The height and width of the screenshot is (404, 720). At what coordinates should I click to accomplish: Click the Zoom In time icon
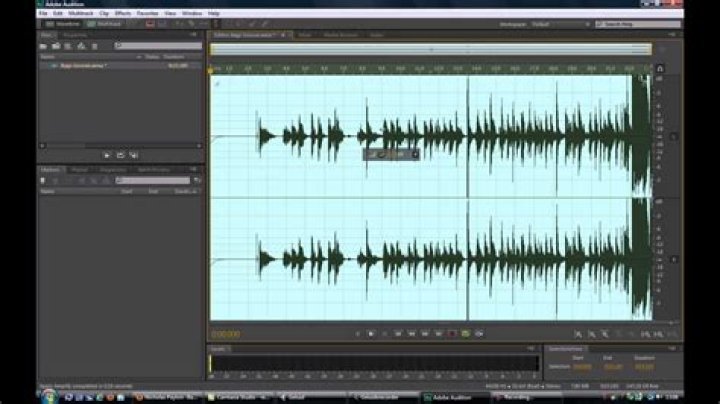point(605,335)
